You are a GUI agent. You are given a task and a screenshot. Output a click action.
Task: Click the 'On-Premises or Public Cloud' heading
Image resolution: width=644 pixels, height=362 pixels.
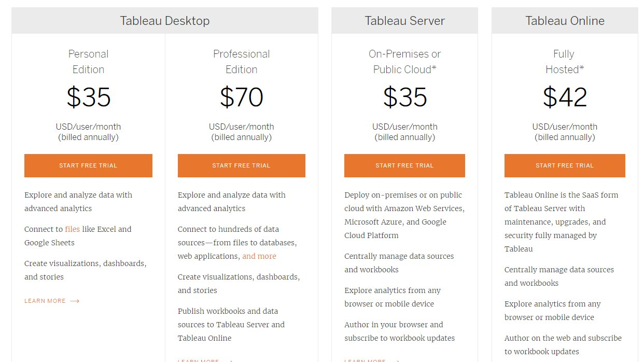(x=404, y=62)
